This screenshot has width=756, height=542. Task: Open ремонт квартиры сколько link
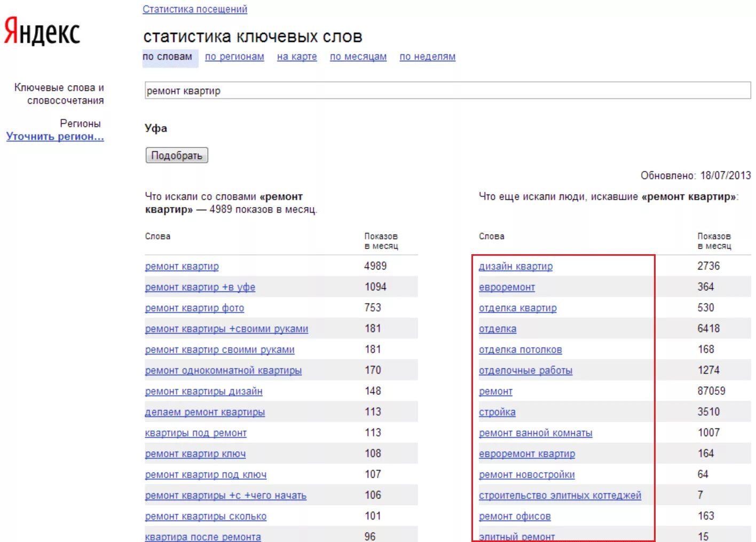[x=206, y=516]
